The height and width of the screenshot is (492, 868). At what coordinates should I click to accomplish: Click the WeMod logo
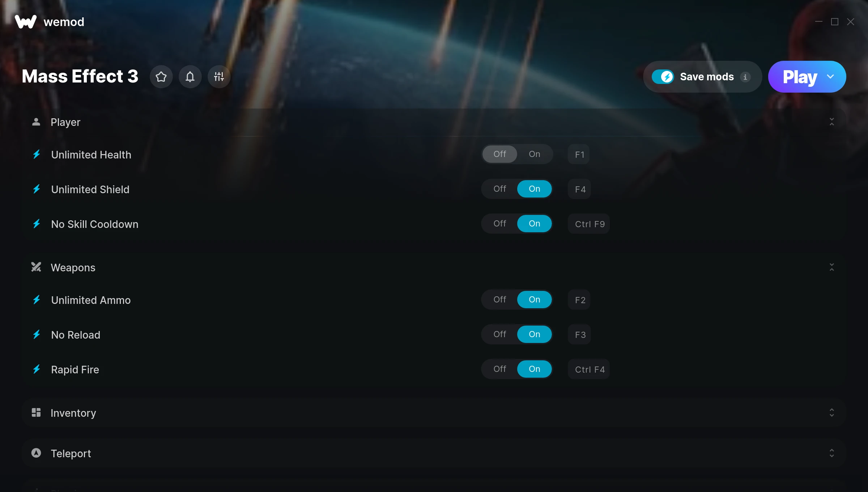25,22
